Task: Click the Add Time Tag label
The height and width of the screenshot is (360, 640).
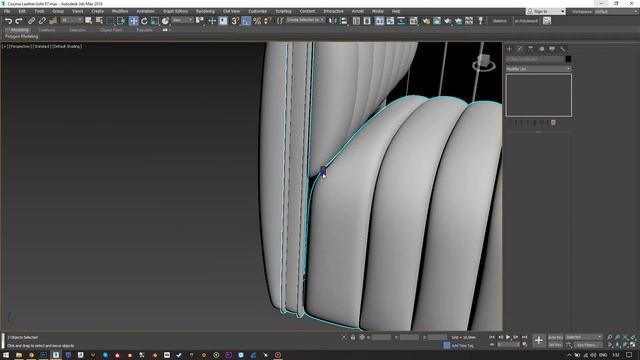Action: 462,346
